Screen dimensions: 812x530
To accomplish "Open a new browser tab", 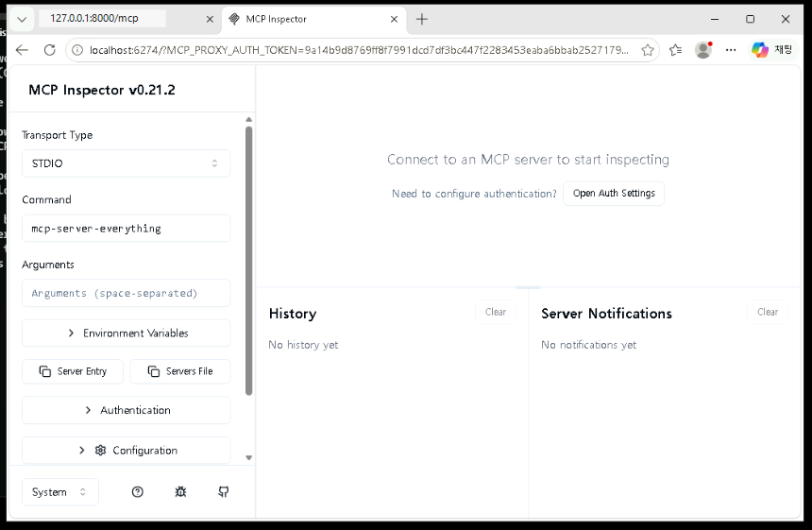I will click(422, 19).
